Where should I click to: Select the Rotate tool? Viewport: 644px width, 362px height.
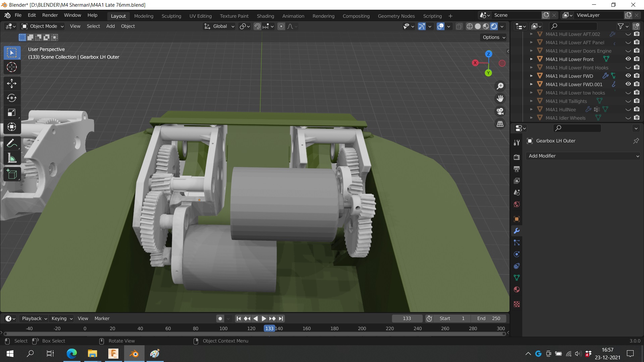[12, 98]
